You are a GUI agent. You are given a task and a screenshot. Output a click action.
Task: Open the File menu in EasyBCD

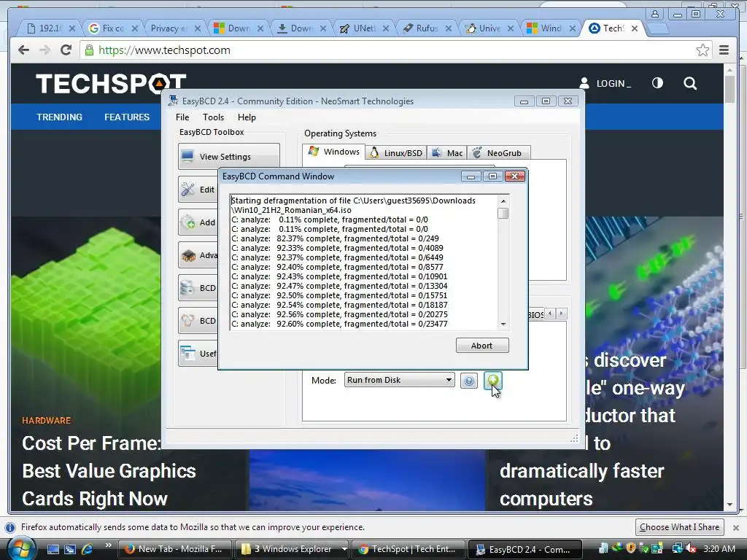click(x=182, y=117)
